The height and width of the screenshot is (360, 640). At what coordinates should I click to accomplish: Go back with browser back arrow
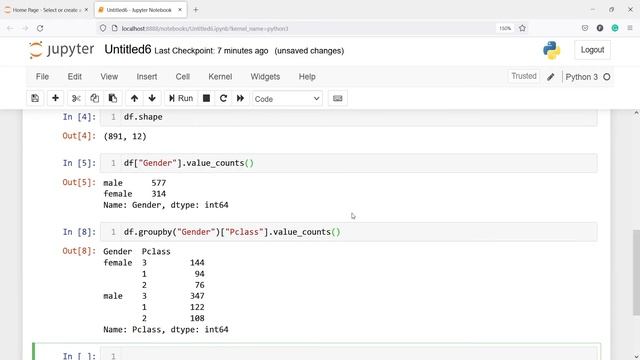[10, 28]
